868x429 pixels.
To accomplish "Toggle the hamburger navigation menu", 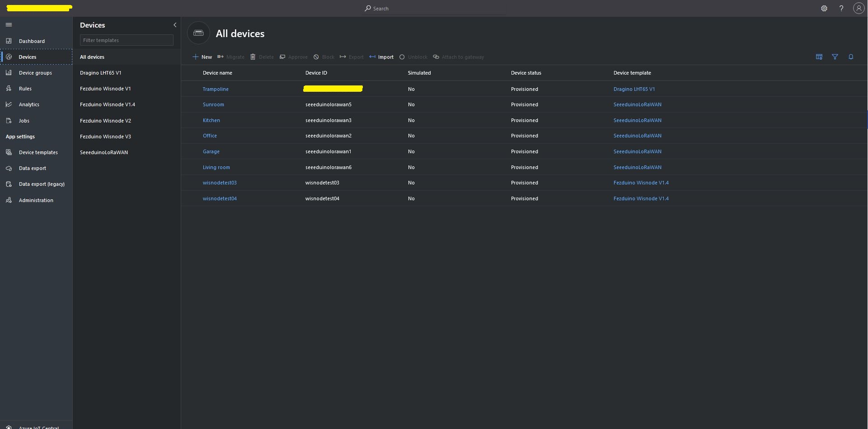I will pos(9,25).
